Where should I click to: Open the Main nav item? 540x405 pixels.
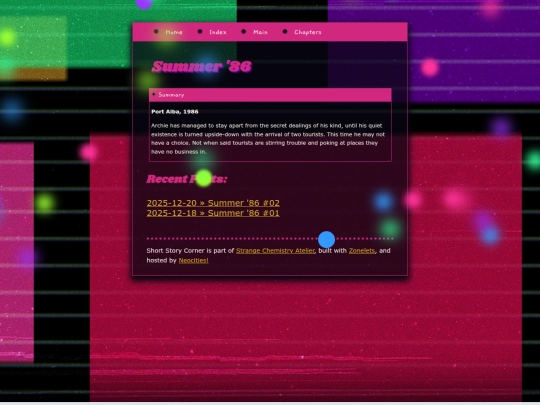(260, 32)
